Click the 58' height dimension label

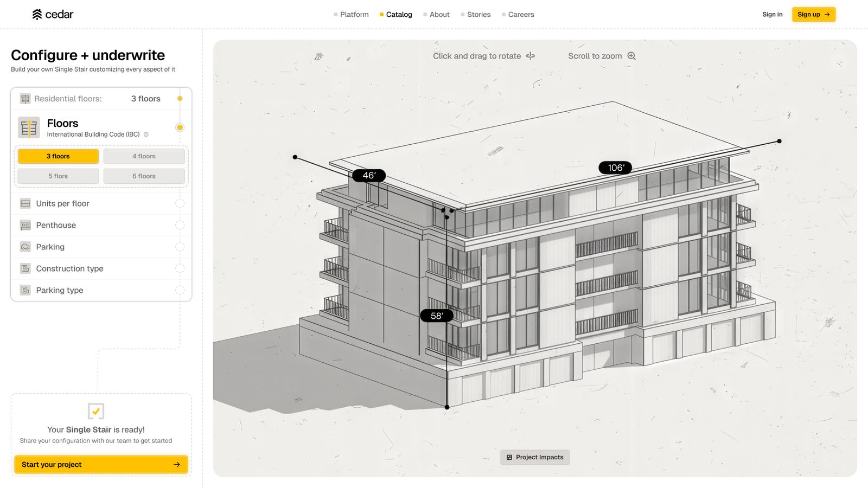(x=437, y=316)
